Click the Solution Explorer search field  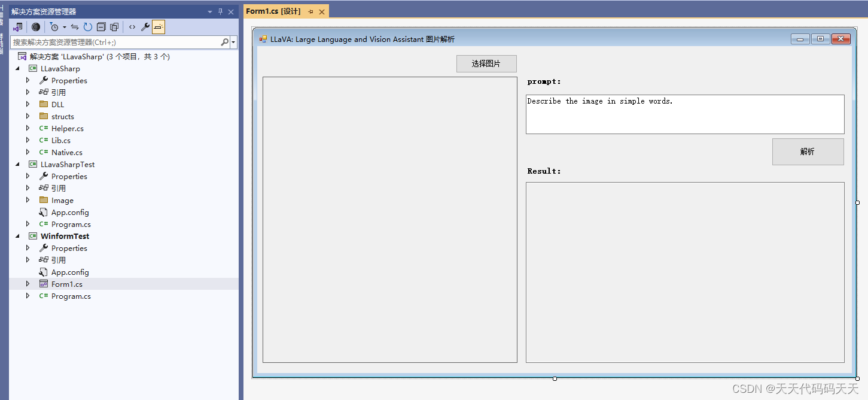tap(115, 42)
